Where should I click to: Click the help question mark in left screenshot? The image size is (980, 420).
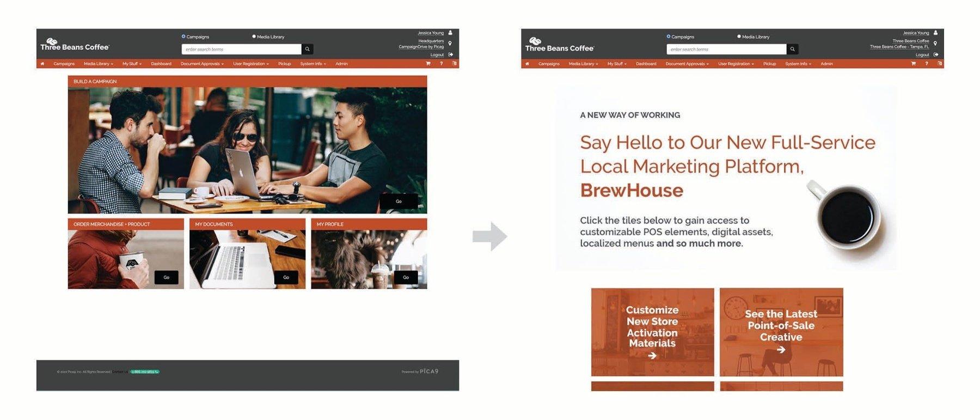click(441, 64)
